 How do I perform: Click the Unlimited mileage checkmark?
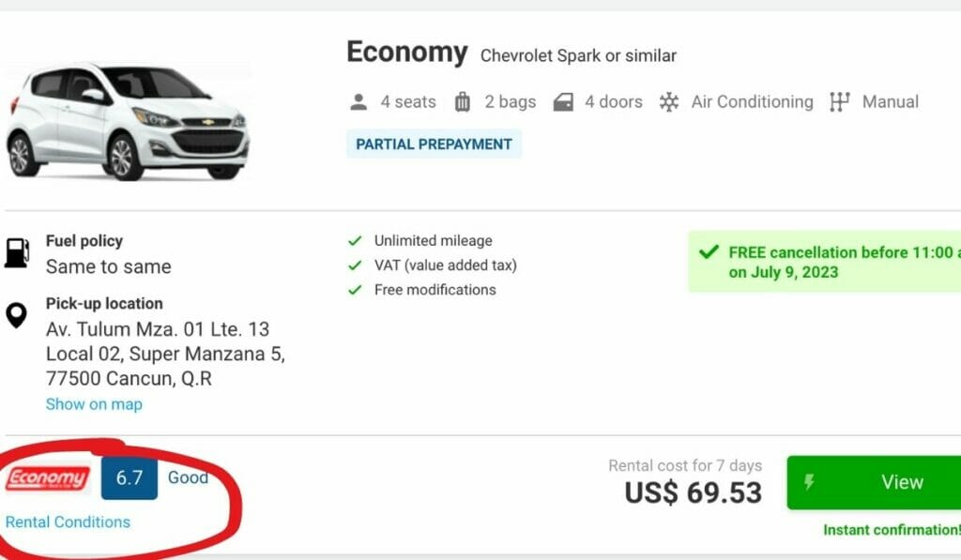[x=355, y=241]
